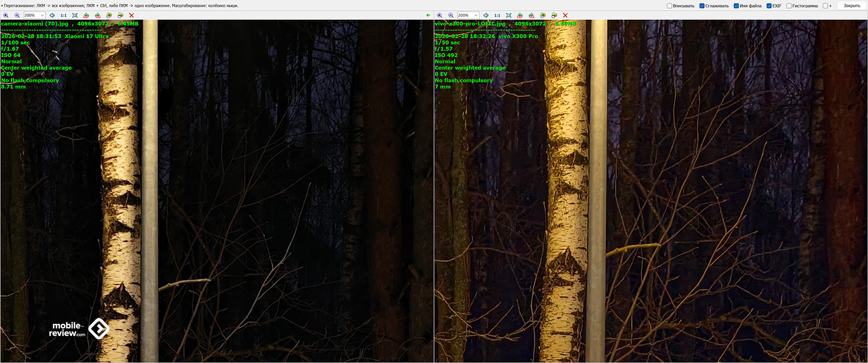Rotate left image counterclockwise
Screen dimensions: 868x363
86,15
